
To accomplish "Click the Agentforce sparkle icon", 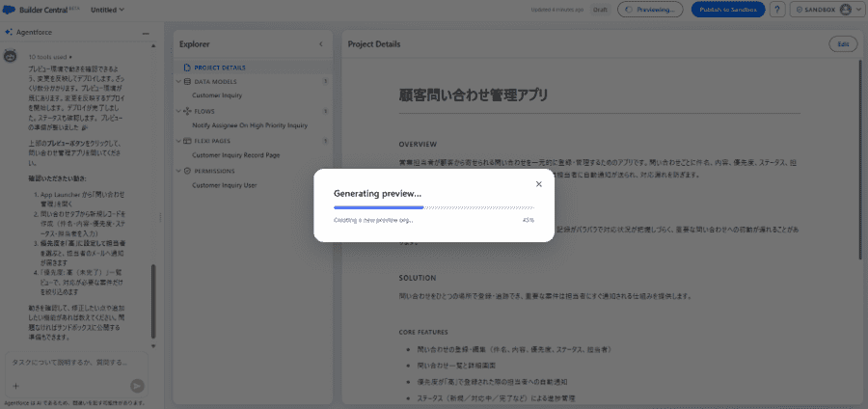I will pyautogui.click(x=9, y=33).
